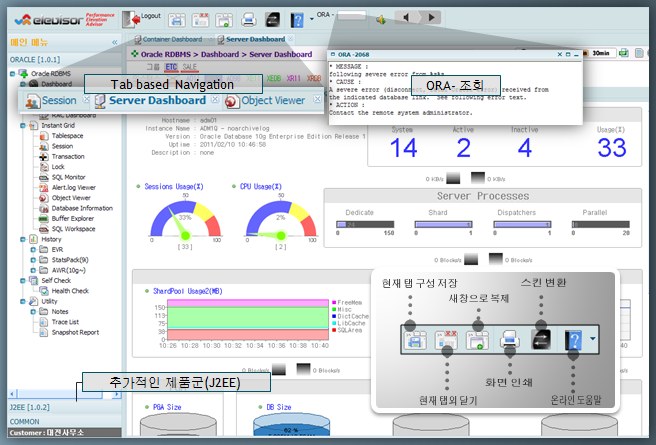Click the FreeMem legend color swatch

334,302
